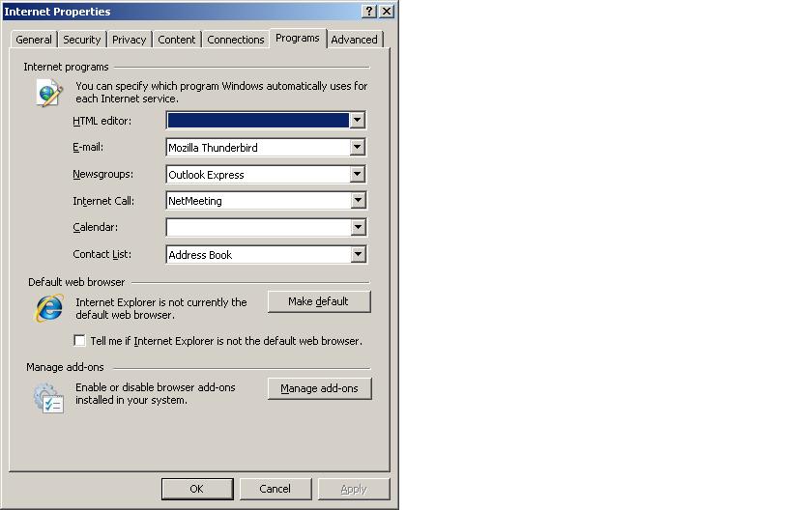The width and height of the screenshot is (812, 510).
Task: Click the Manage add-ons button
Action: click(320, 388)
